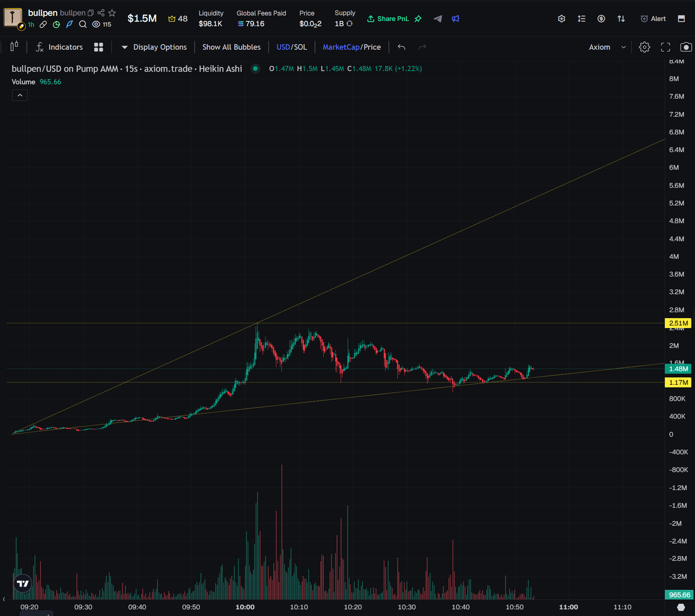
Task: Click the magnifier search icon under bullpen
Action: pyautogui.click(x=83, y=24)
